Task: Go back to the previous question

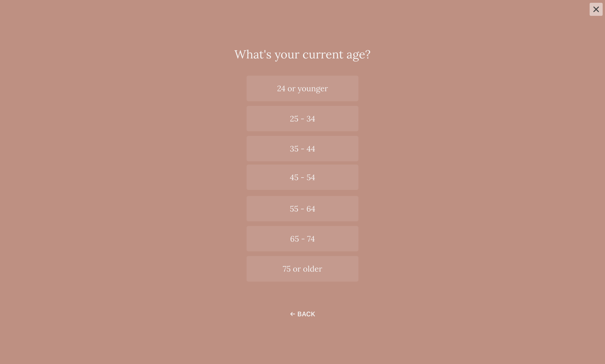Action: pyautogui.click(x=302, y=314)
